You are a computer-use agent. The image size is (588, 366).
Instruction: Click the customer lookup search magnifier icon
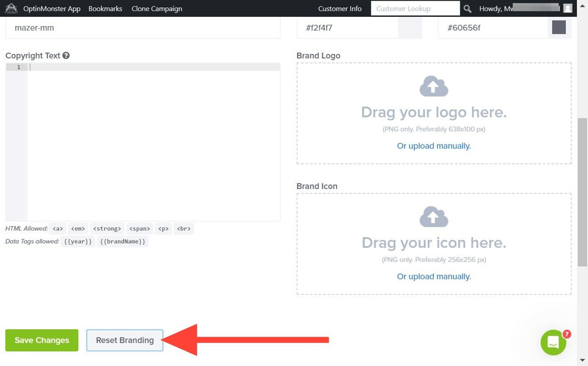467,8
